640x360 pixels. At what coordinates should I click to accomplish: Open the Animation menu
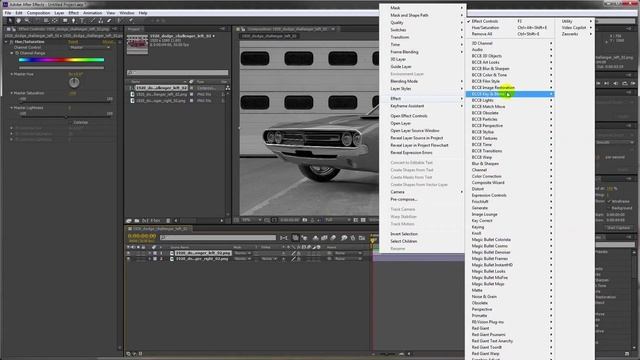pos(93,13)
